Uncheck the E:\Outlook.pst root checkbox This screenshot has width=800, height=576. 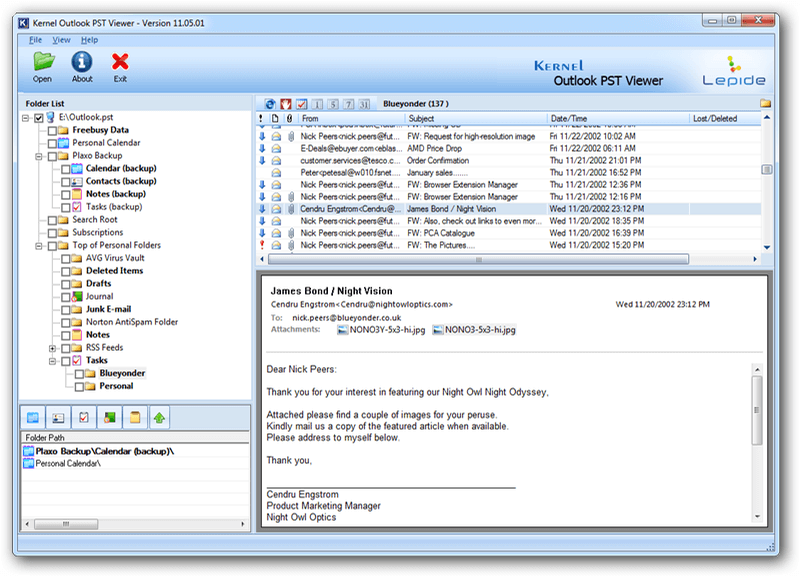click(39, 116)
